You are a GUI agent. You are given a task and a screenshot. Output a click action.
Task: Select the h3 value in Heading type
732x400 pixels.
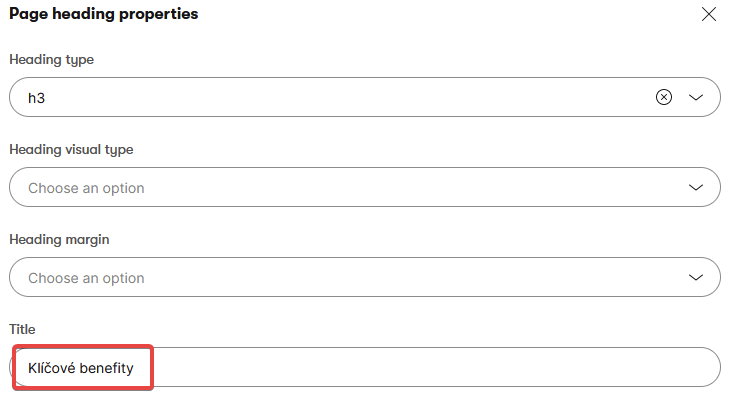click(38, 98)
